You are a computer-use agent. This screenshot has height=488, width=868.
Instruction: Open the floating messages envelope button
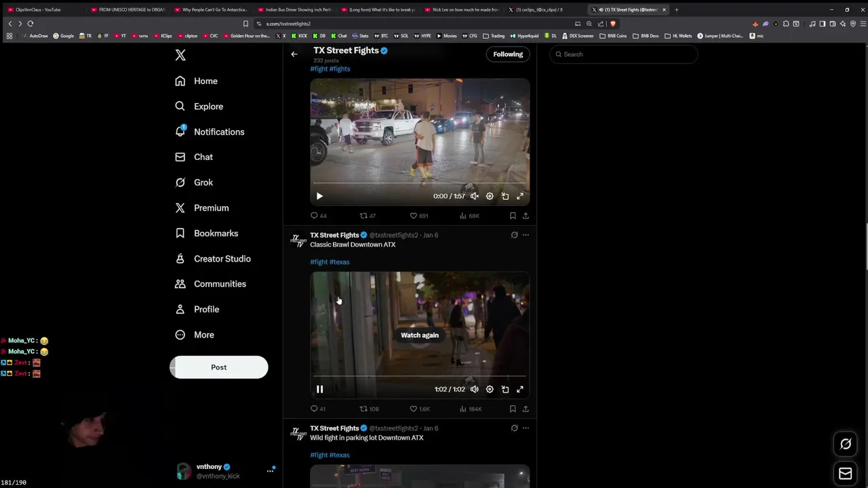[x=846, y=474]
